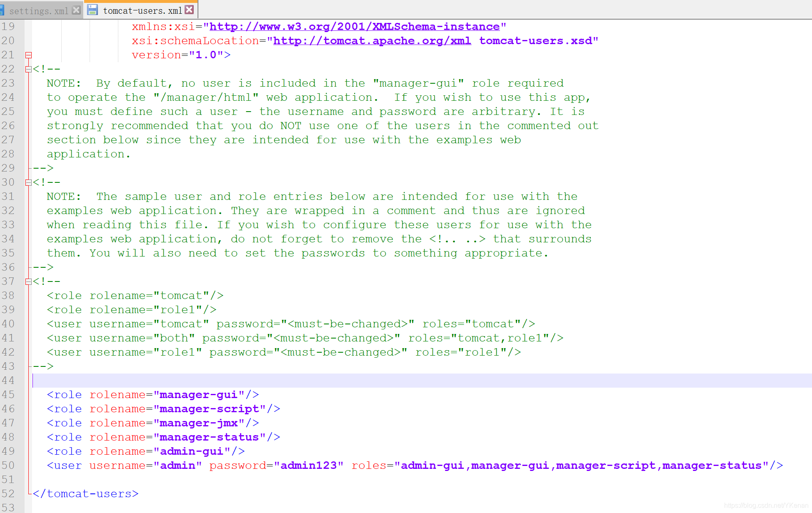812x513 pixels.
Task: Switch to the settings.xml tab
Action: 39,11
